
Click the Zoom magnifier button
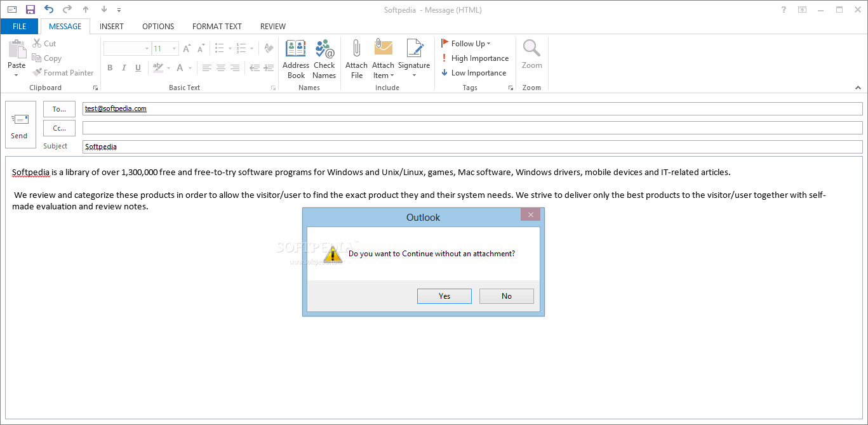531,55
